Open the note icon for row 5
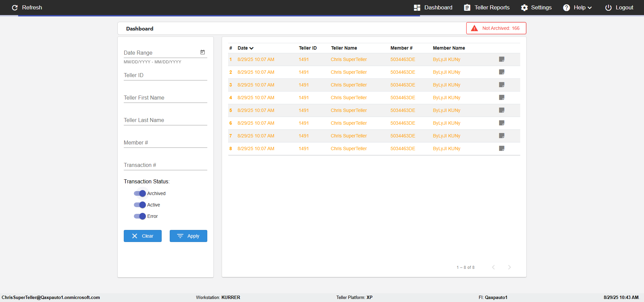Screen dimensions: 644x302 [x=502, y=110]
